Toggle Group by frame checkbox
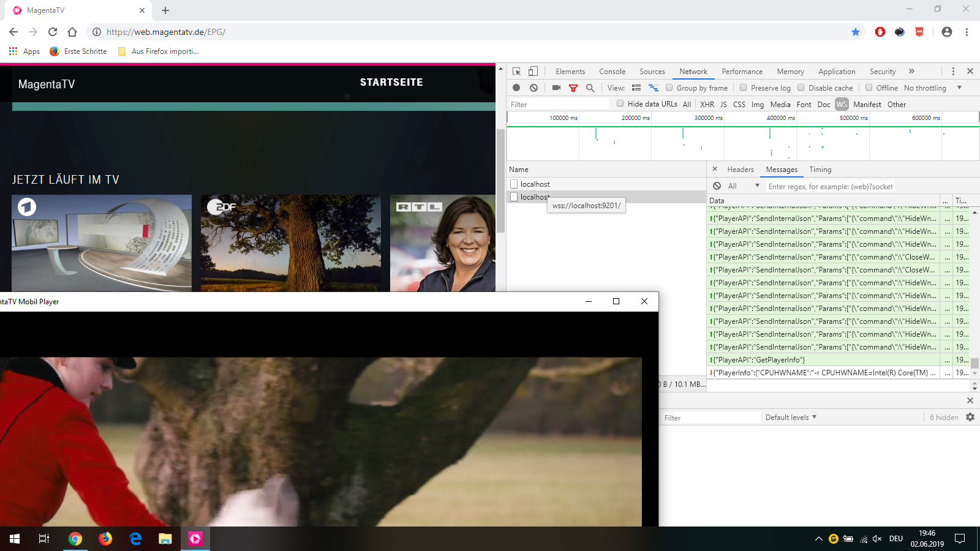Screen dimensions: 980x551 pos(669,88)
